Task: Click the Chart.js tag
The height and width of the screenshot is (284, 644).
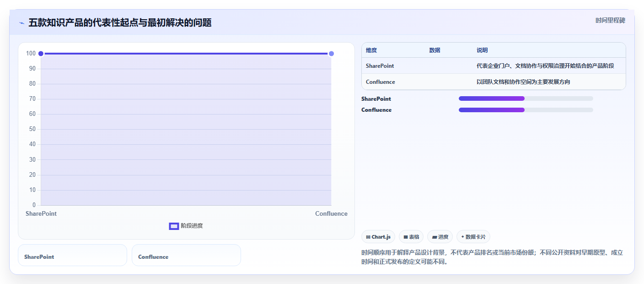Action: (378, 237)
